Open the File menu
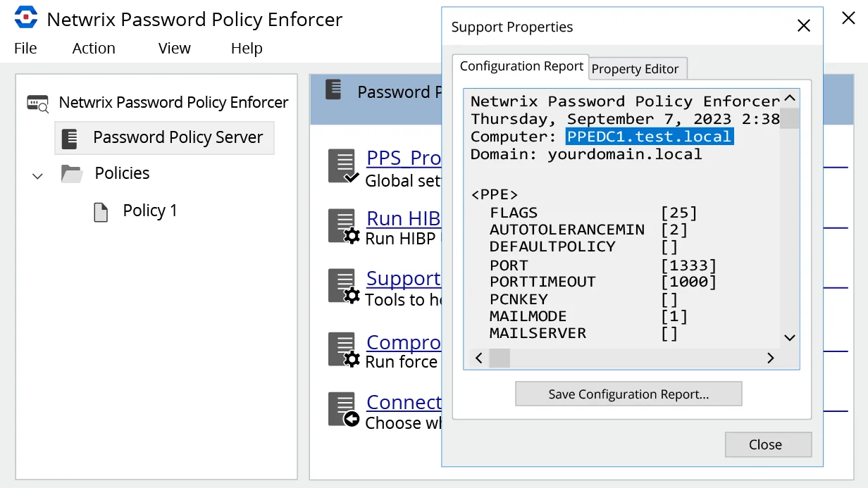Screen dimensions: 868x488 pos(25,49)
